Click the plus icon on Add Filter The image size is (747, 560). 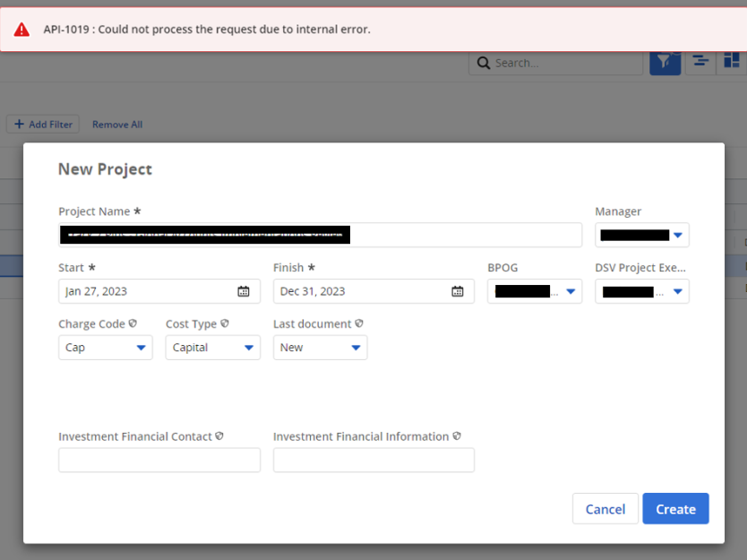point(19,125)
